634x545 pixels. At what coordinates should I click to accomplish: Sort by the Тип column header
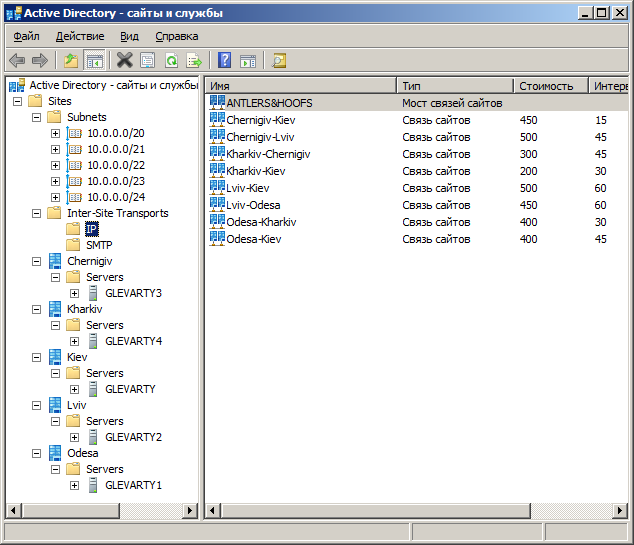pos(455,86)
